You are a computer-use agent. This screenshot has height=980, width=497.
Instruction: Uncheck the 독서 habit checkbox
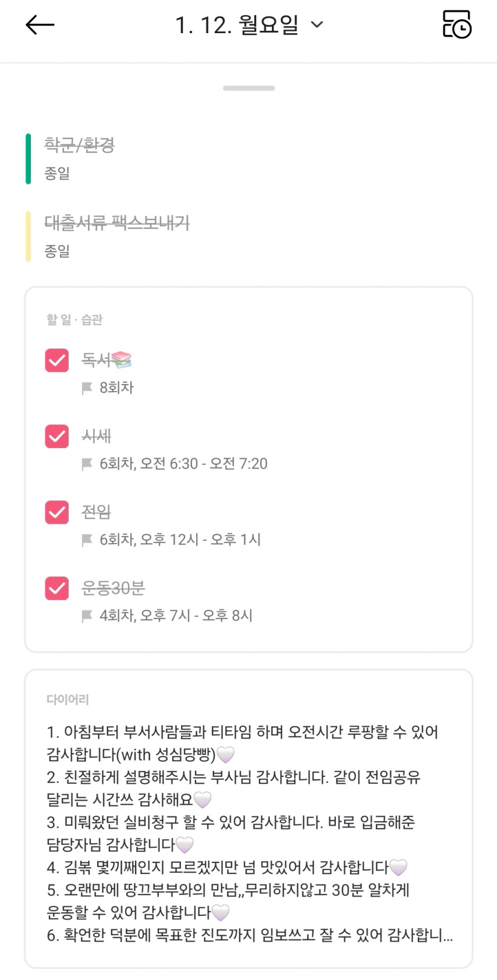pos(57,360)
